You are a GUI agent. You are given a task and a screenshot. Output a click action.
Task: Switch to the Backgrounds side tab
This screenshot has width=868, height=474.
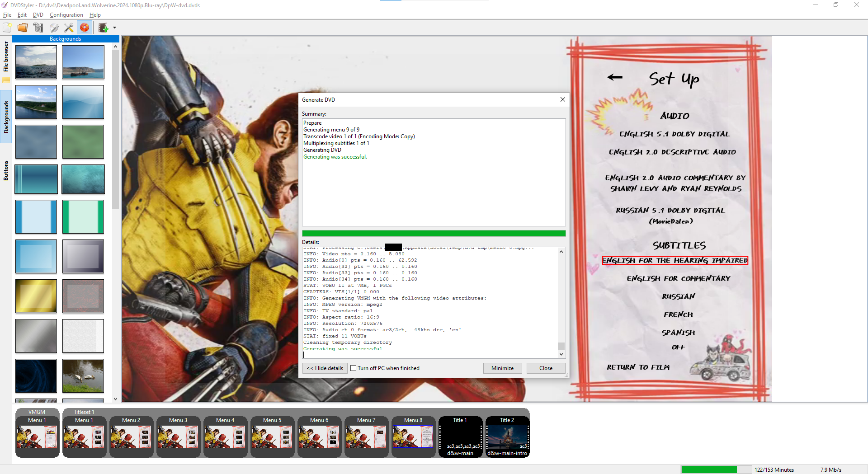point(6,117)
